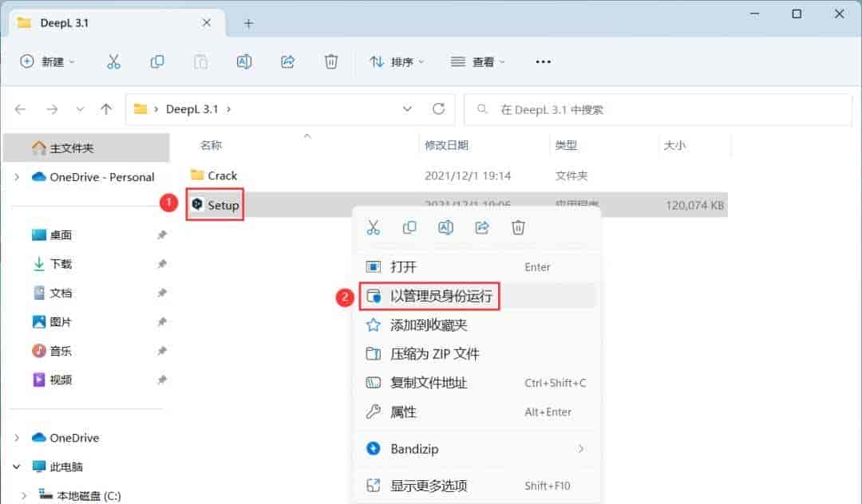Click the Cut icon in context menu

[x=374, y=227]
